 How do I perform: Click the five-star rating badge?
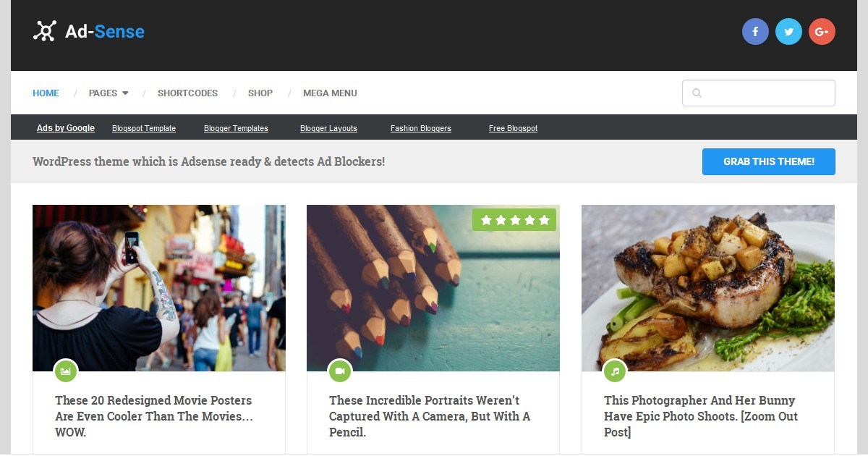(514, 220)
